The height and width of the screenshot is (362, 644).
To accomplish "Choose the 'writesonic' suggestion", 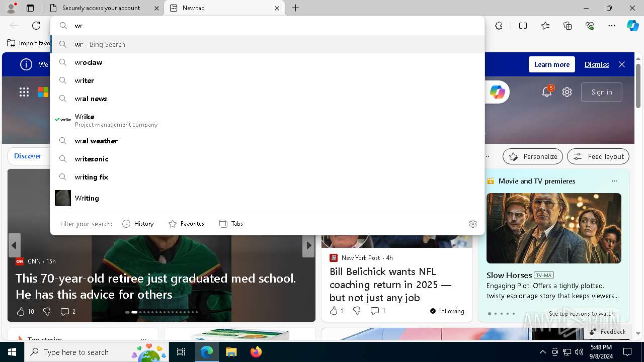I will coord(267,159).
